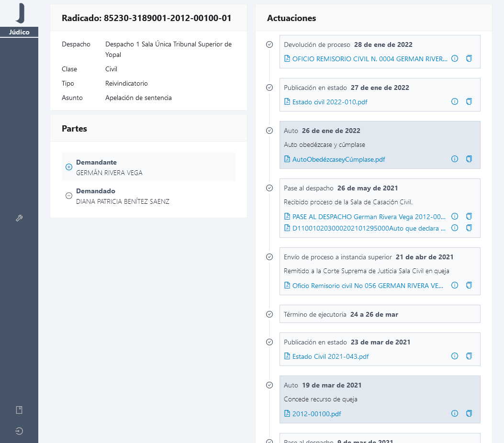Toggle checkmark next to Pase al despacho 2021
Screen dimensions: 504x443
(269, 188)
